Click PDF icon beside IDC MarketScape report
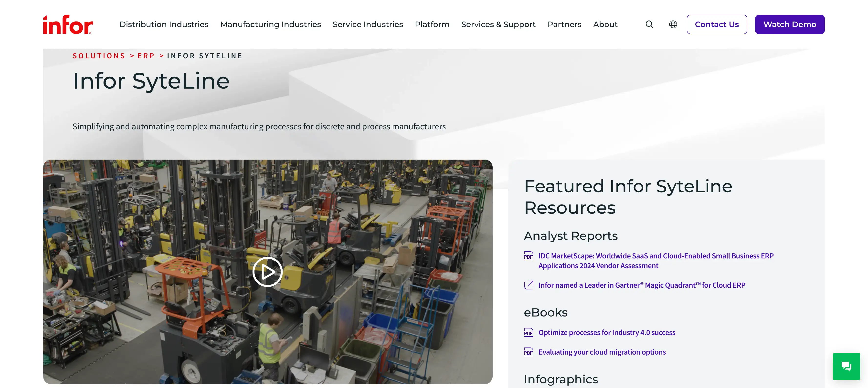868x388 pixels. pos(528,256)
